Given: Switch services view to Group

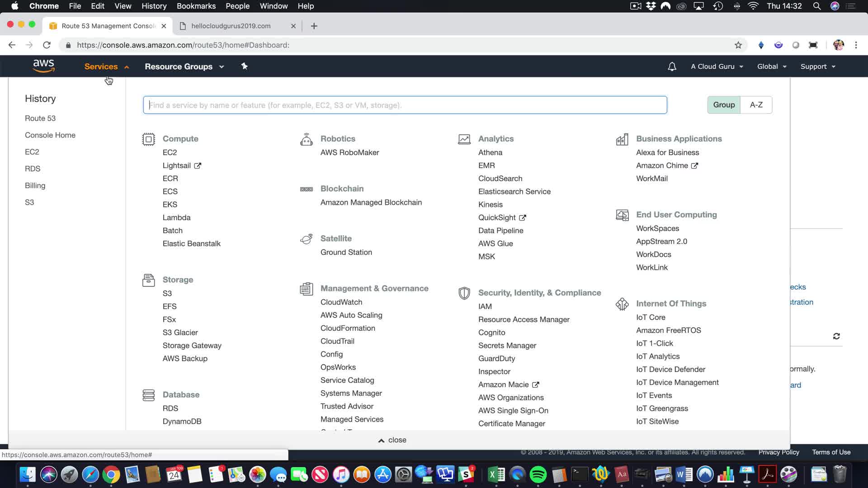Looking at the screenshot, I should 724,105.
